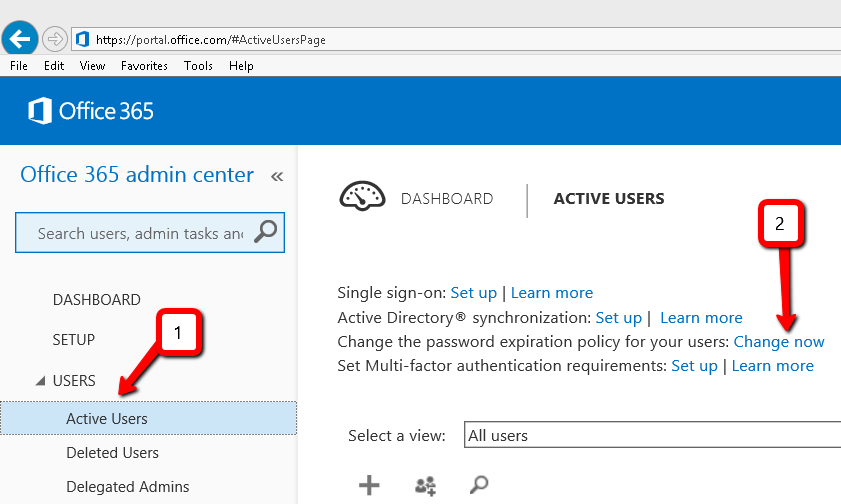Open SETUP in the left navigation

pos(73,339)
